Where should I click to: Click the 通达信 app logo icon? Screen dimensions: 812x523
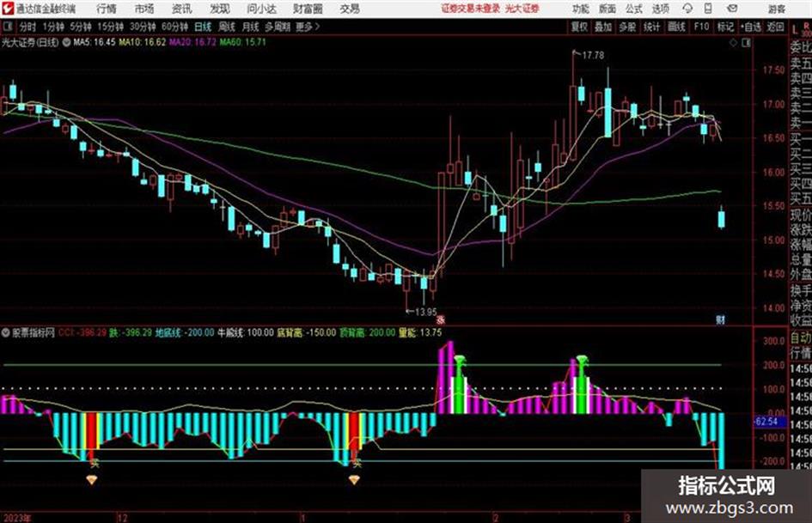point(7,9)
